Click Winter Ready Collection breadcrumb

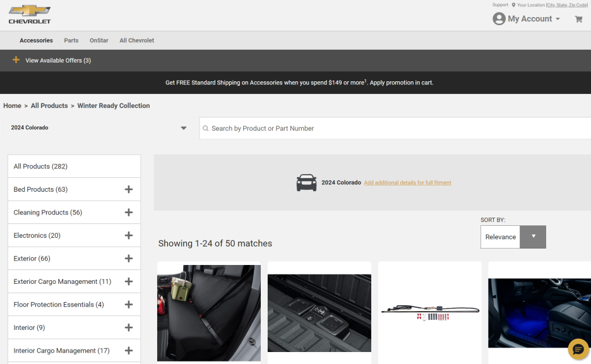click(114, 106)
